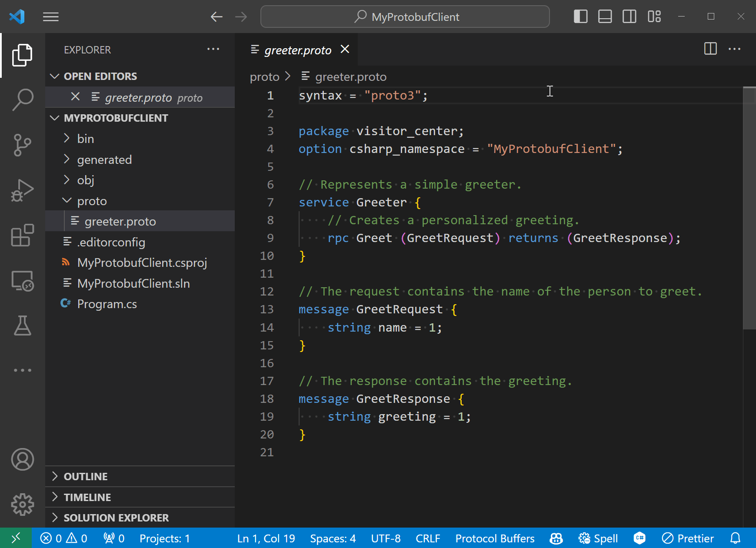Open editor split controls

[x=710, y=49]
